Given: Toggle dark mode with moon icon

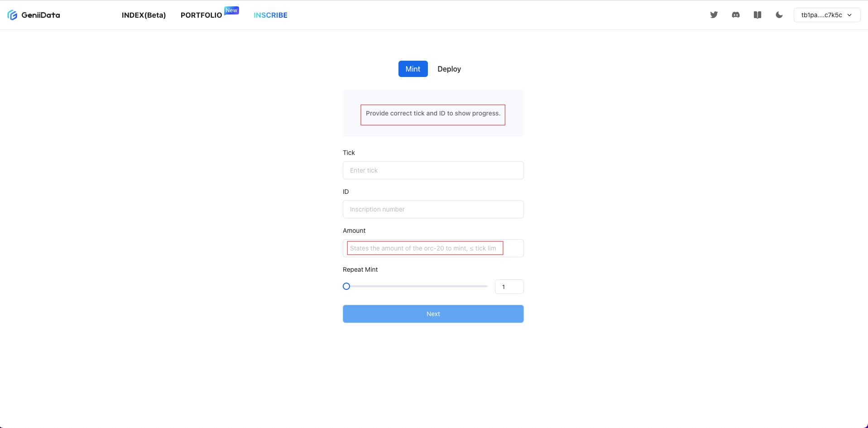Looking at the screenshot, I should pos(779,15).
